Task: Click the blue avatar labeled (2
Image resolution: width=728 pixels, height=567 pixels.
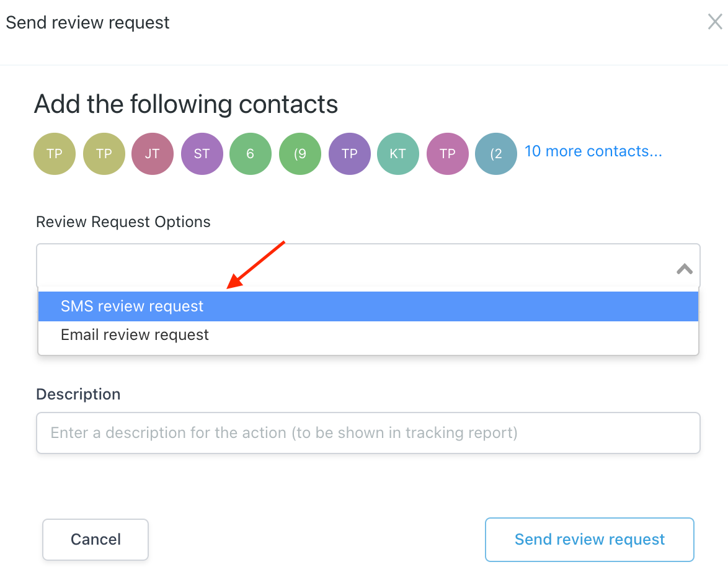Action: point(496,154)
